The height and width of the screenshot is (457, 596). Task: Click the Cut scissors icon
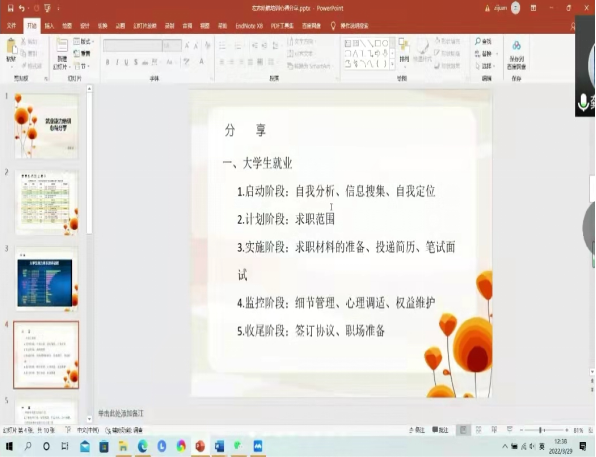[24, 41]
